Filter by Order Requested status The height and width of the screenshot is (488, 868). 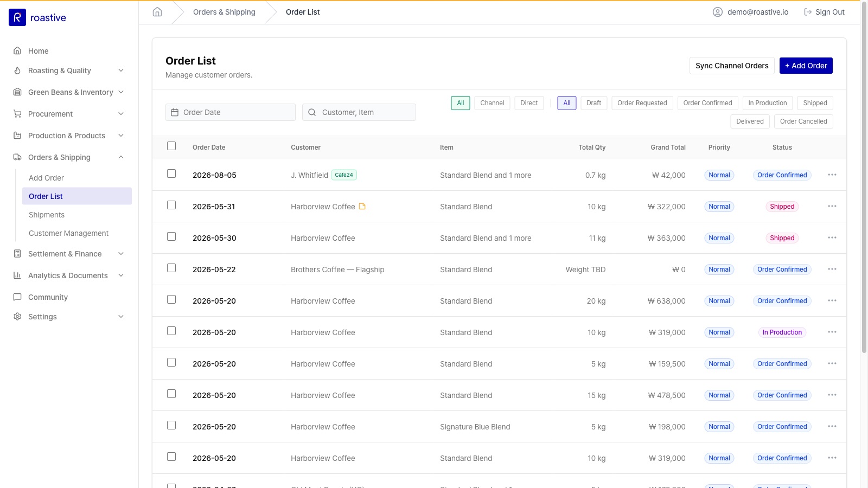point(642,103)
